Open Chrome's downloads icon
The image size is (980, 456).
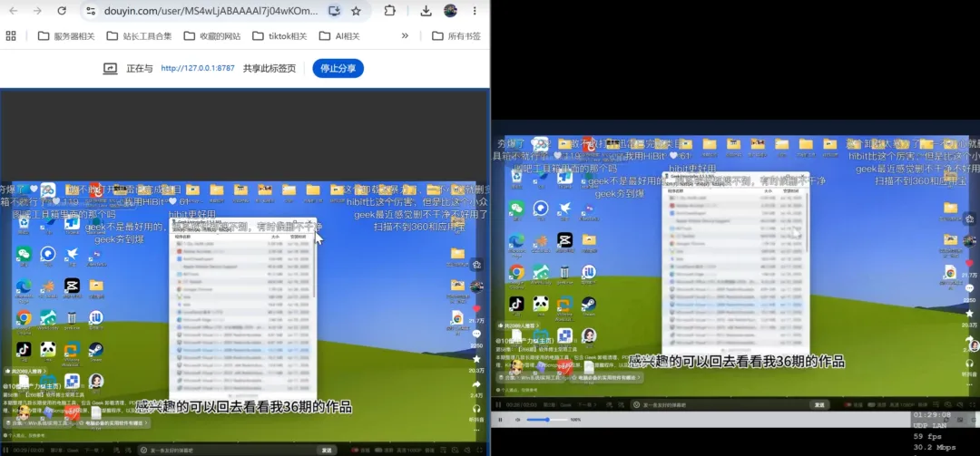(426, 11)
